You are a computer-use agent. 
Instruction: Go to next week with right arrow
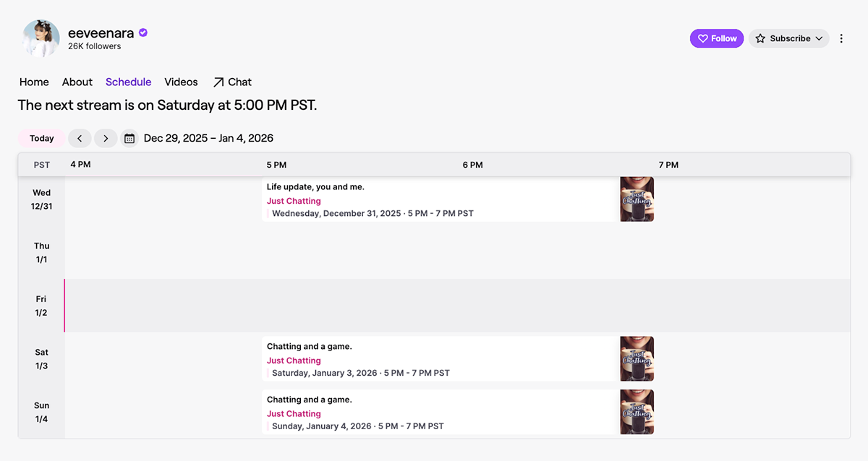pyautogui.click(x=106, y=138)
